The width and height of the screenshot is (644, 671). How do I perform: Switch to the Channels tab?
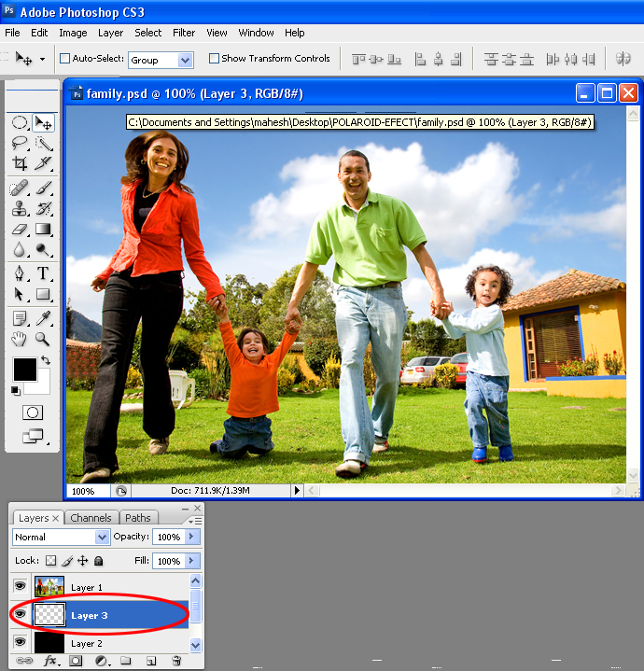[x=91, y=518]
